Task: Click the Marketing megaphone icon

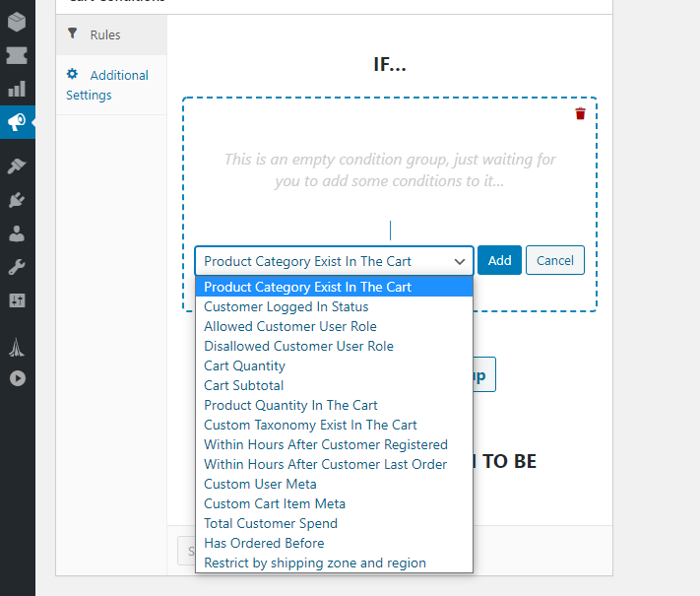Action: click(17, 122)
